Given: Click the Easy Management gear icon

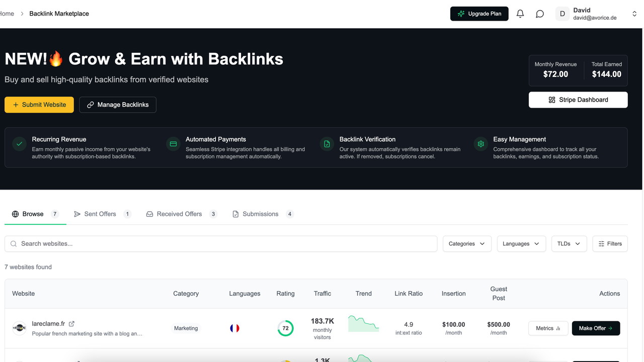Looking at the screenshot, I should click(480, 144).
